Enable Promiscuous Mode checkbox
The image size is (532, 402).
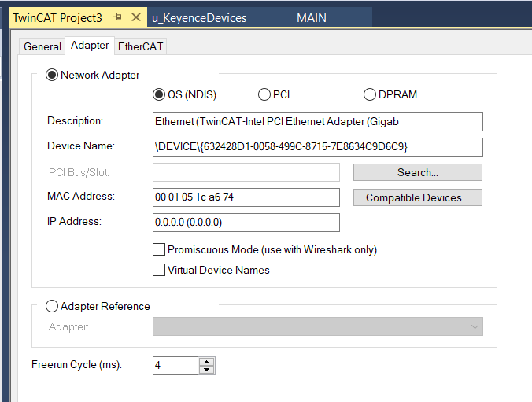159,249
